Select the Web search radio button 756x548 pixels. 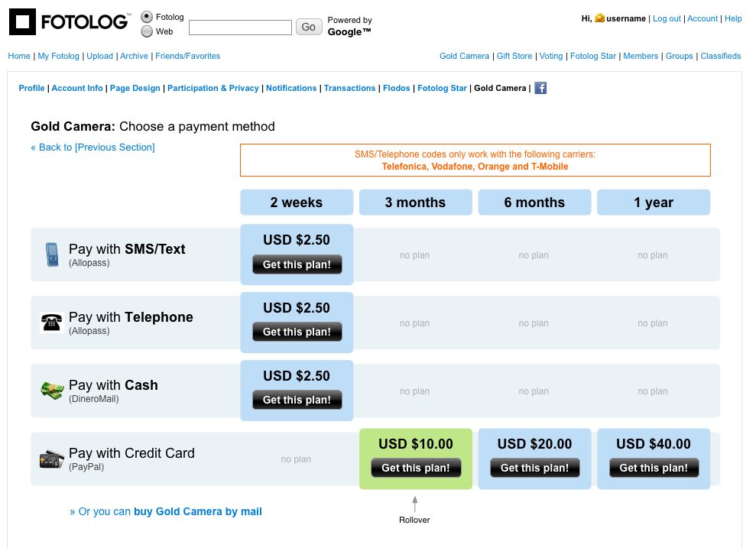(x=147, y=31)
